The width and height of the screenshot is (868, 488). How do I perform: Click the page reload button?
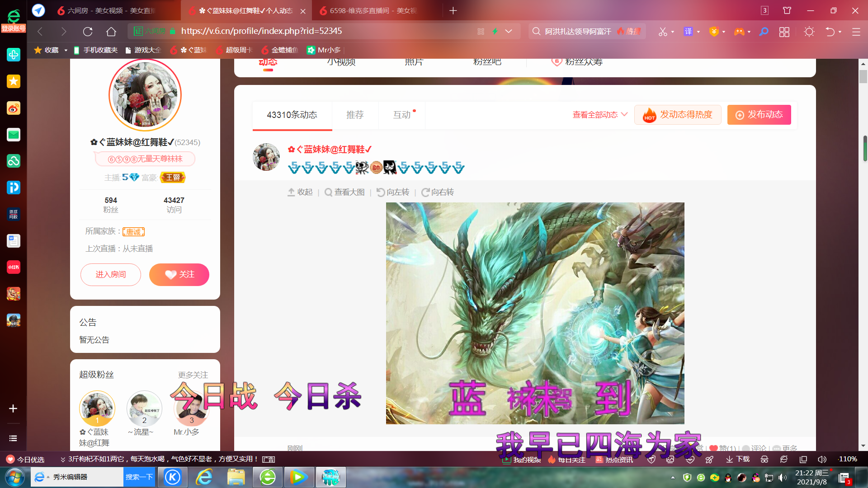88,32
